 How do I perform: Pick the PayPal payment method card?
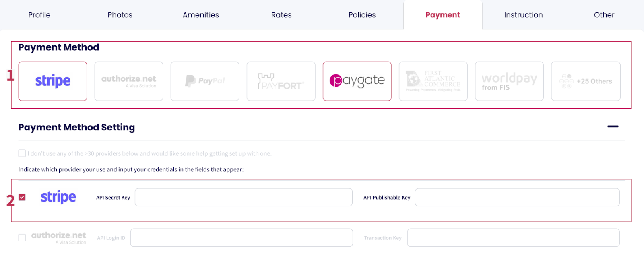pyautogui.click(x=205, y=81)
